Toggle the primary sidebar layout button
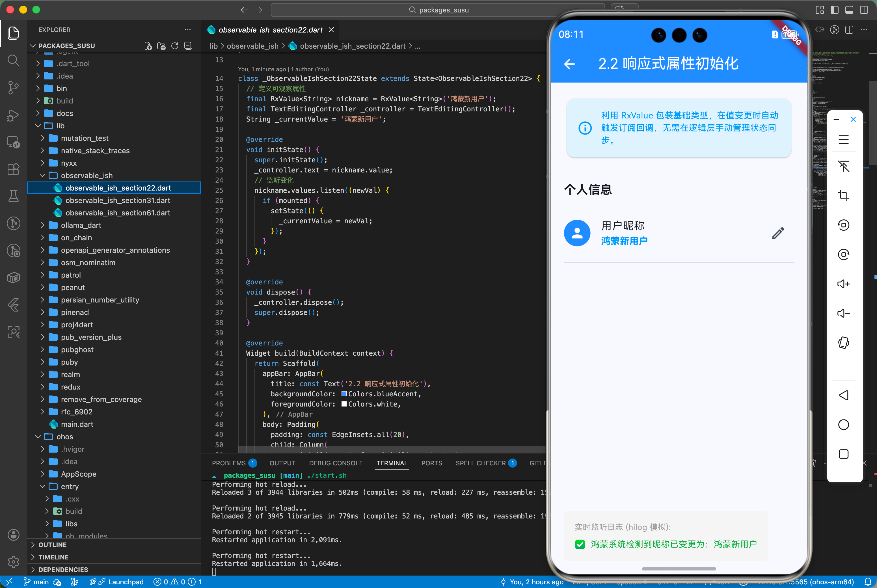Viewport: 877px width, 588px height. tap(835, 10)
